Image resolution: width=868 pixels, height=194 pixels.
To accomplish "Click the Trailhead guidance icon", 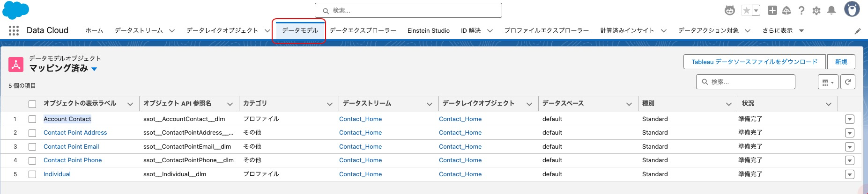I will pyautogui.click(x=786, y=10).
